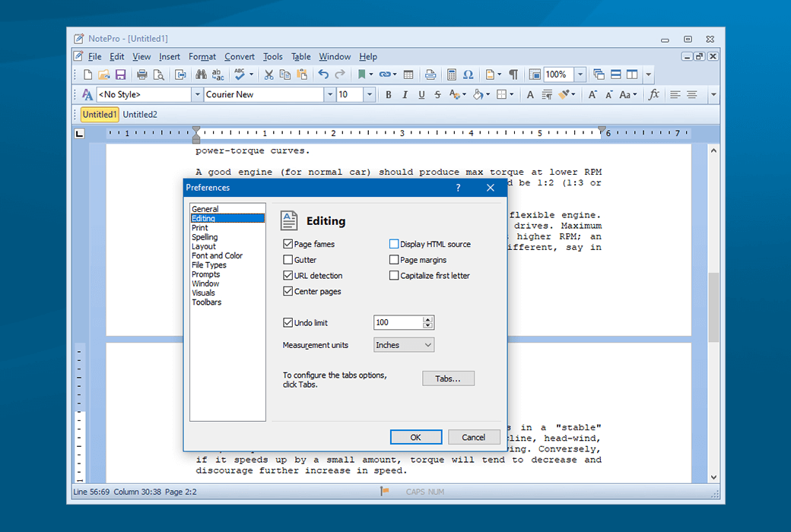Expand the 100% zoom dropdown
Screen dimensions: 791x532
[580, 74]
